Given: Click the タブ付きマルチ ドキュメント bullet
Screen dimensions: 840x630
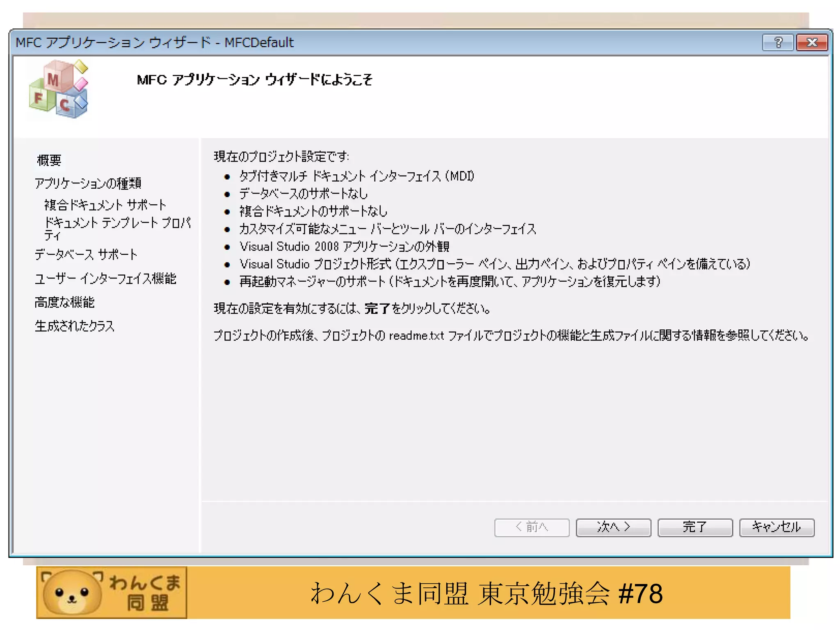Looking at the screenshot, I should point(357,176).
